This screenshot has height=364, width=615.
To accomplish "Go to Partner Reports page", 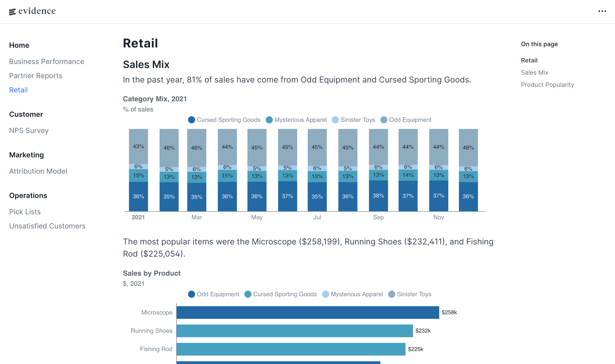I will [36, 76].
